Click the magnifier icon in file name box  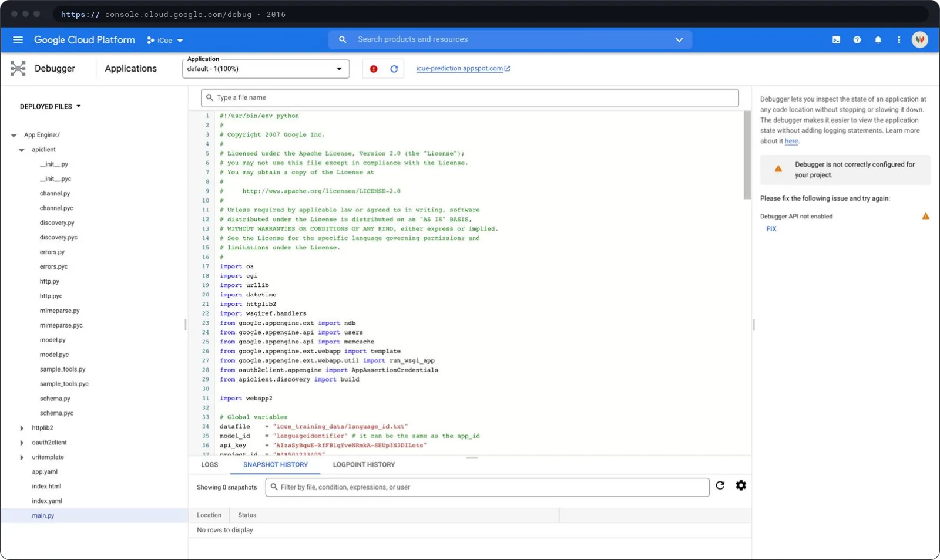click(x=210, y=98)
